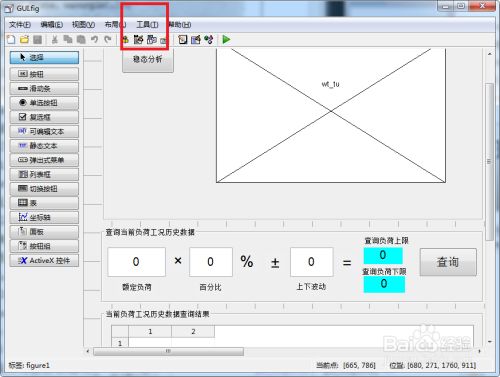The width and height of the screenshot is (500, 377).
Task: Choose the 静态文本 static text component
Action: [44, 146]
